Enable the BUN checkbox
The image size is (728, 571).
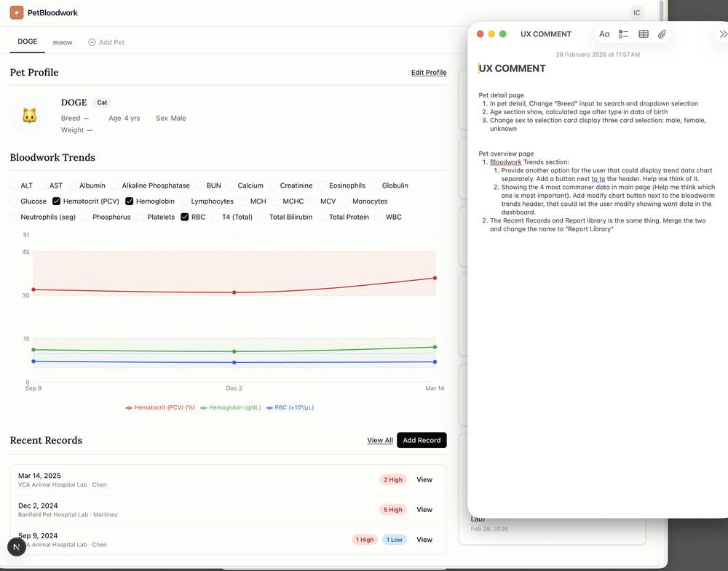[199, 185]
